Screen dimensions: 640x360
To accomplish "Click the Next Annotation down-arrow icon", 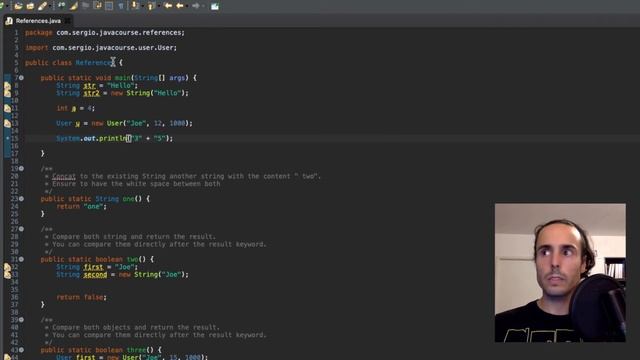I will point(134,5).
